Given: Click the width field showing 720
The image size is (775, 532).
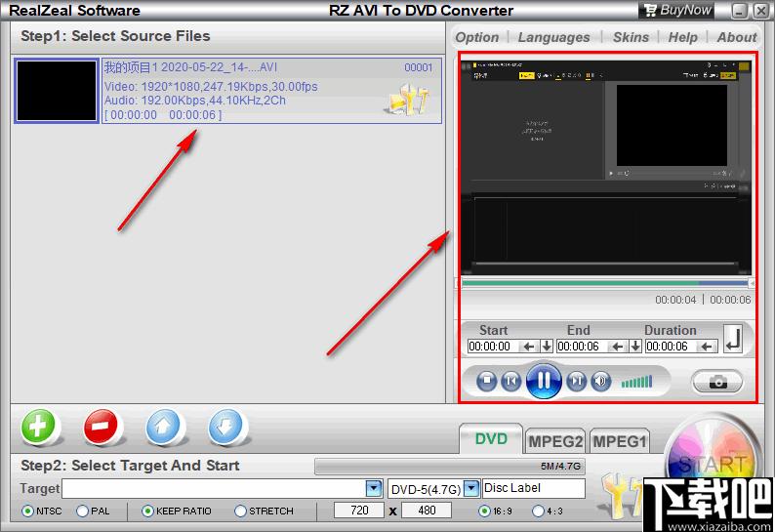Looking at the screenshot, I should [x=359, y=511].
